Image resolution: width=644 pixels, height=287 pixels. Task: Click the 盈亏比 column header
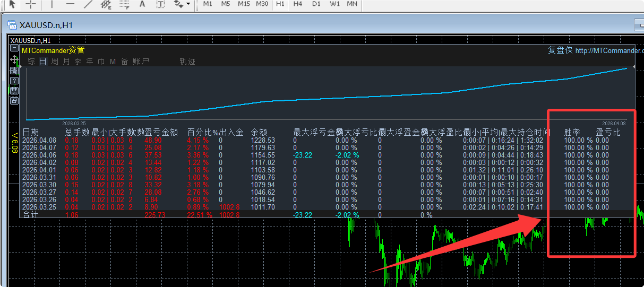coord(608,132)
